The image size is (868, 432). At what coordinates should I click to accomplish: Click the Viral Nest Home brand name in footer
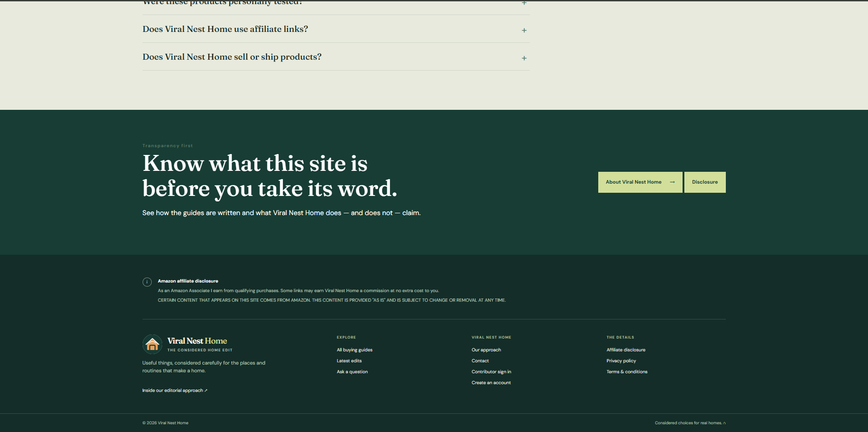[197, 341]
